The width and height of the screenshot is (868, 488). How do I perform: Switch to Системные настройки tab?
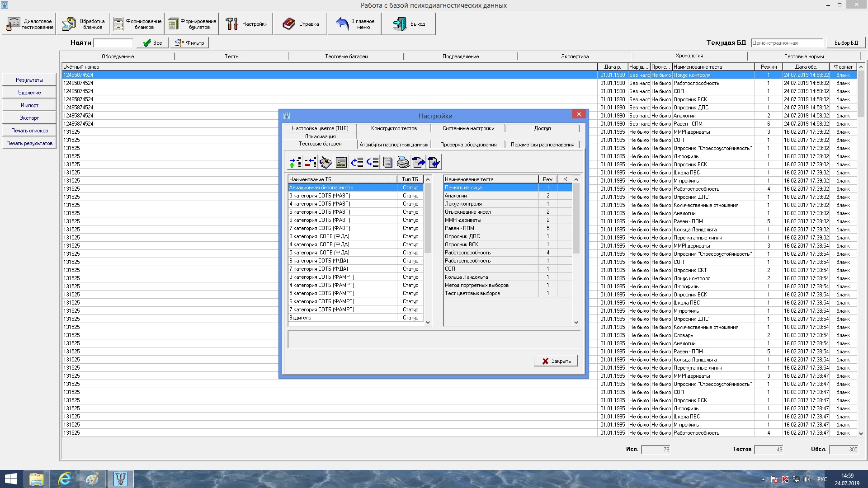[468, 128]
